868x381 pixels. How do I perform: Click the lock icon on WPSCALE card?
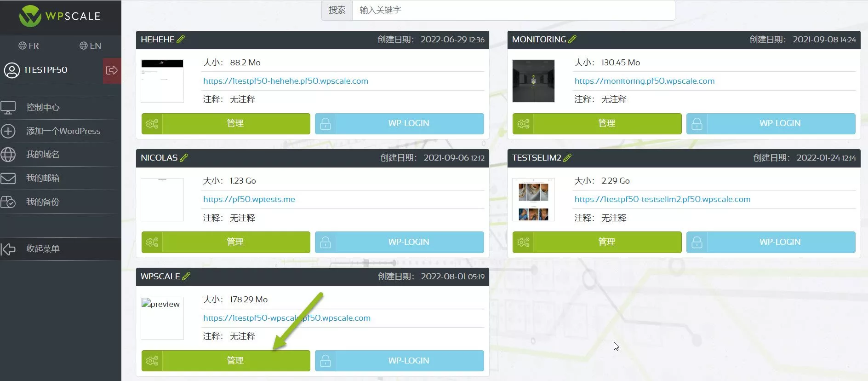click(x=325, y=361)
